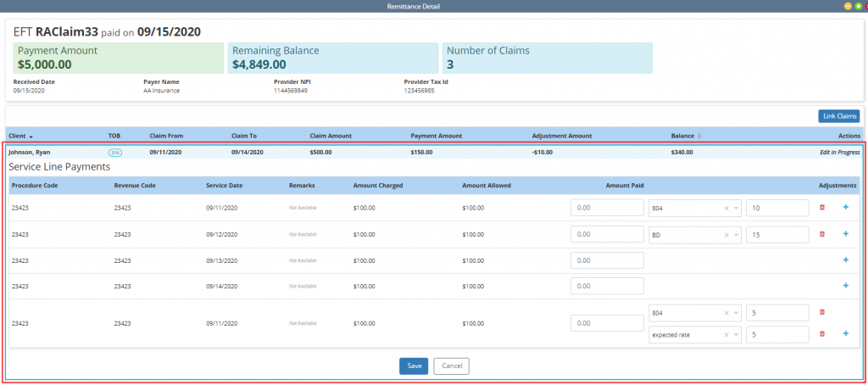Expand the first 804 adjustment code dropdown

(735, 208)
